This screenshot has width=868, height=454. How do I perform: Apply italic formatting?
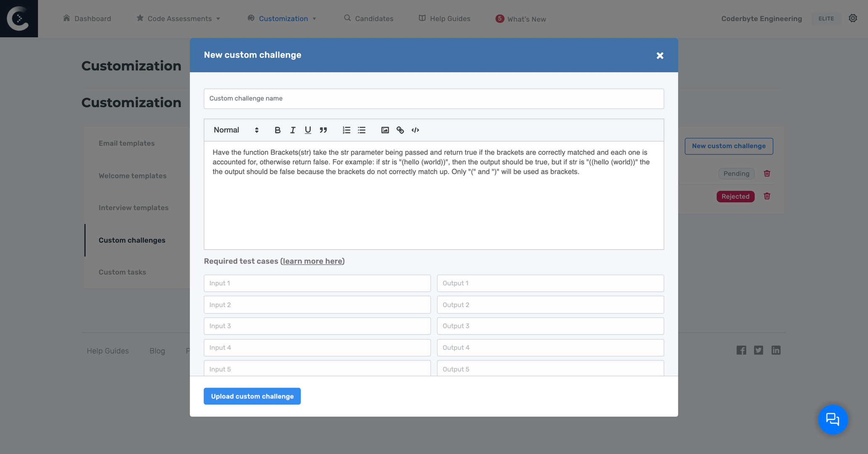(293, 130)
